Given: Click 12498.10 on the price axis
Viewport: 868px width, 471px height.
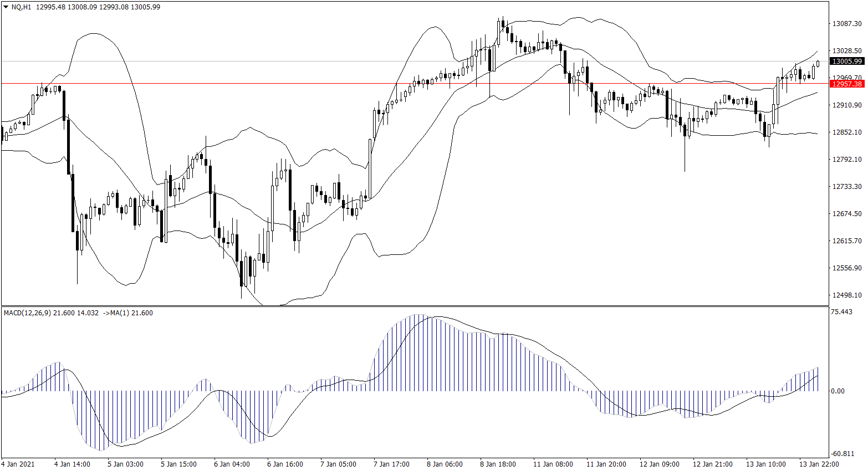Looking at the screenshot, I should (846, 295).
